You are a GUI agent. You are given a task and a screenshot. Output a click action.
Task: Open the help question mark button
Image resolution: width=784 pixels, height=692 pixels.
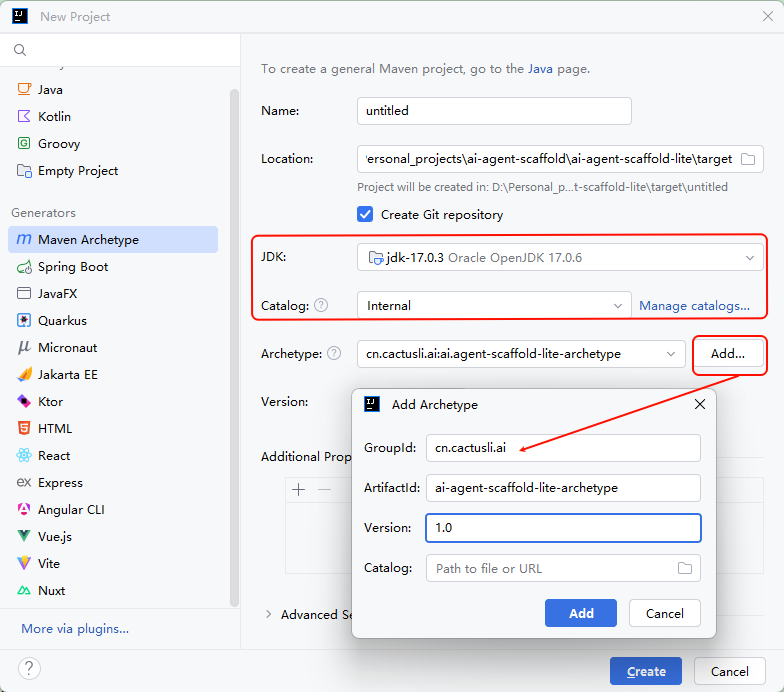[29, 668]
